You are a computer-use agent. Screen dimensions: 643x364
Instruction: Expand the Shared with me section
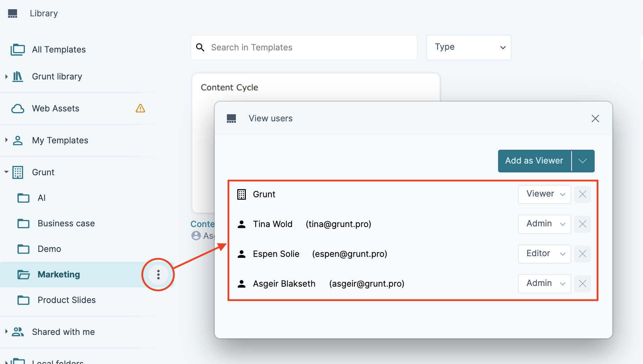[x=6, y=332]
